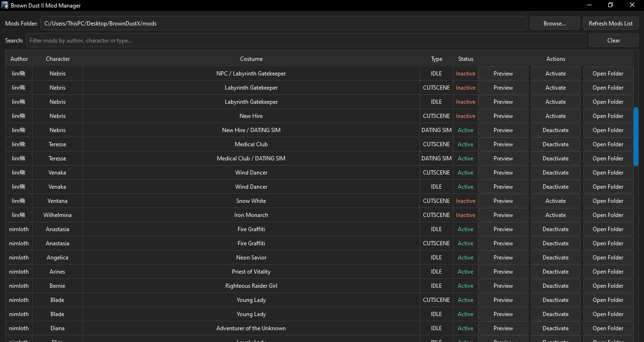Viewport: 644px width, 342px height.
Task: Browse for a different mods folder
Action: pos(554,23)
